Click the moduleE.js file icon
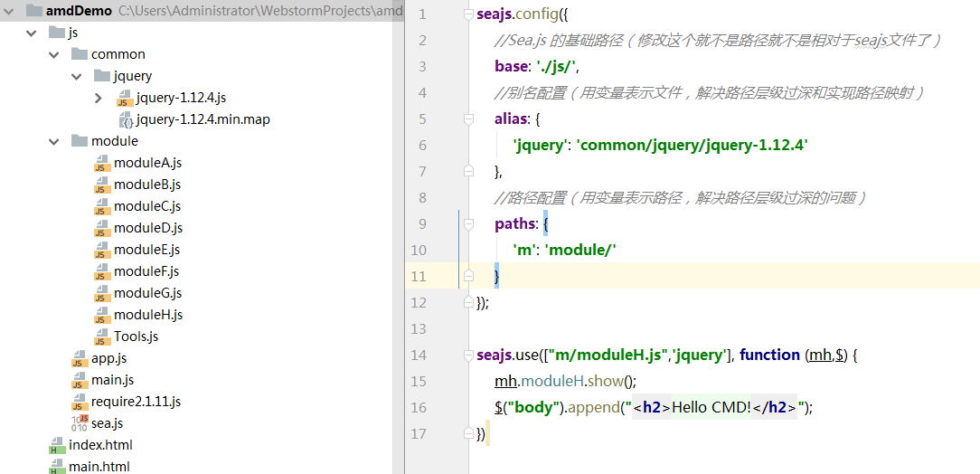 [x=102, y=250]
